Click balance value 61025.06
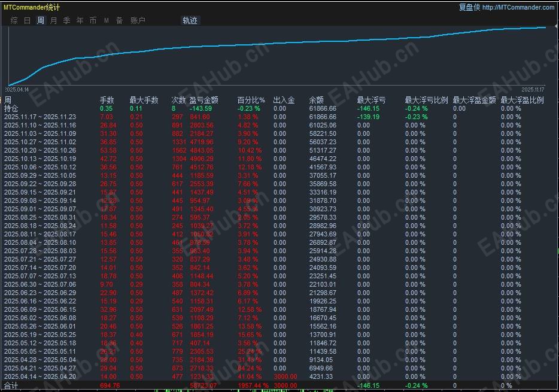Screen dimensions: 559x392 point(323,125)
